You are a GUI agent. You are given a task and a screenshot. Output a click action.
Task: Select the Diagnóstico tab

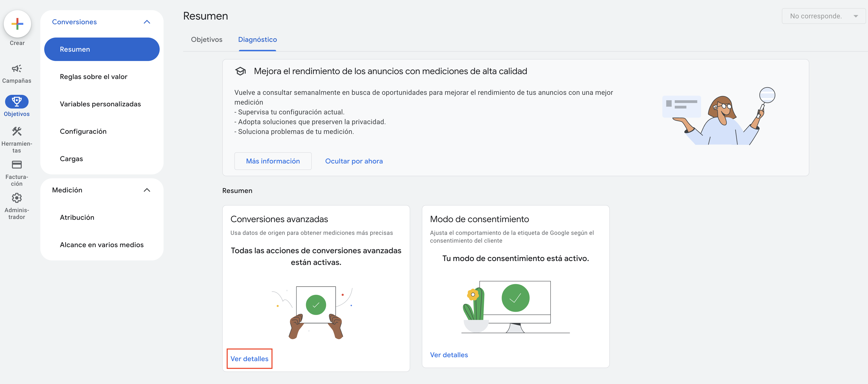point(258,40)
